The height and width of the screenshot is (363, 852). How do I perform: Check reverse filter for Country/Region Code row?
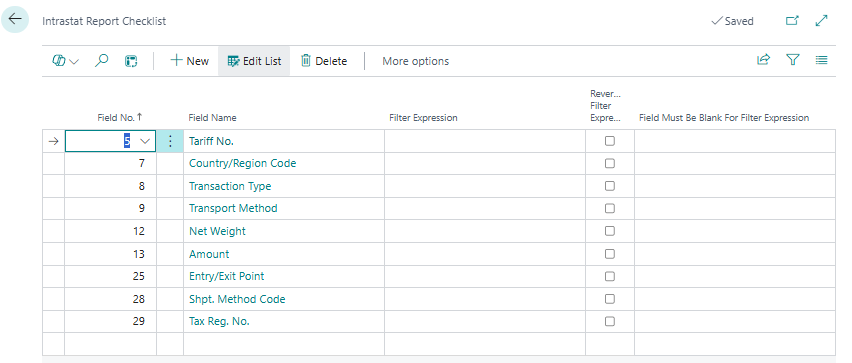click(x=610, y=163)
